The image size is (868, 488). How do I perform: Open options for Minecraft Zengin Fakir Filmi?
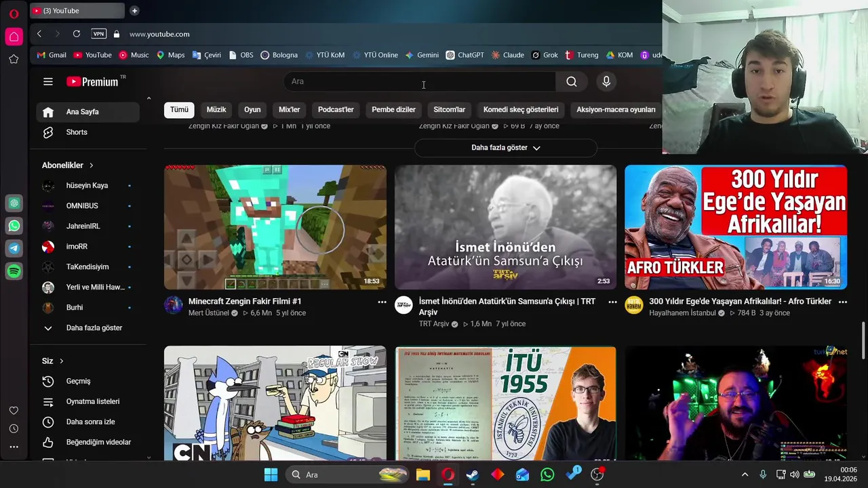click(x=382, y=302)
